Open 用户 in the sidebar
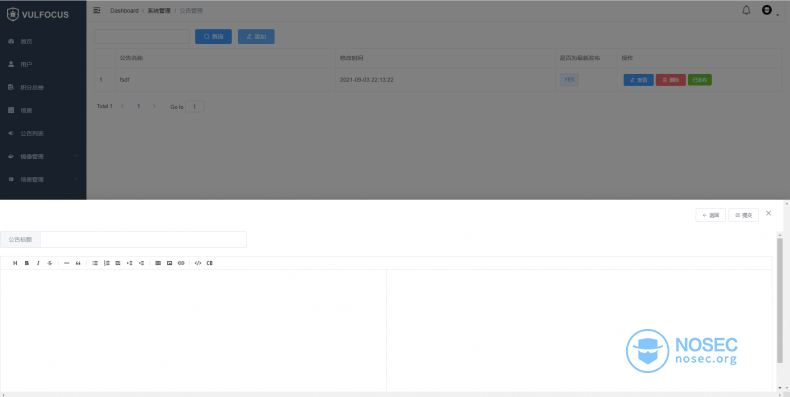This screenshot has width=790, height=397. pyautogui.click(x=43, y=64)
